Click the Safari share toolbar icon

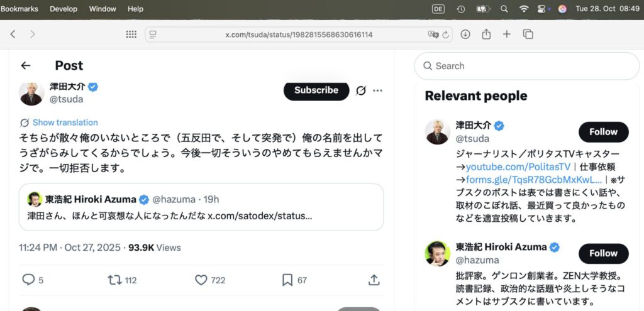click(486, 35)
